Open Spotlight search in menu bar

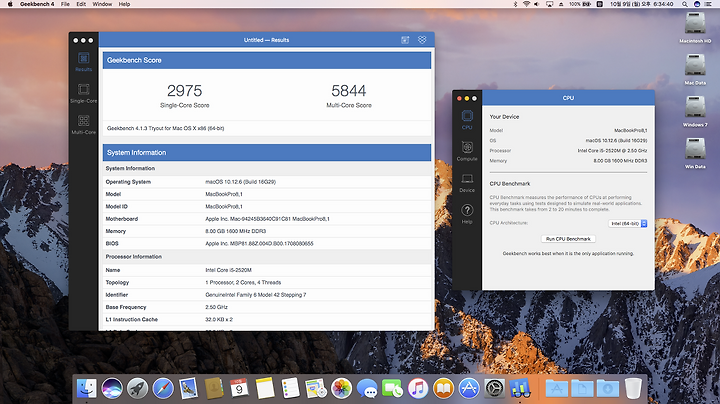(x=685, y=4)
